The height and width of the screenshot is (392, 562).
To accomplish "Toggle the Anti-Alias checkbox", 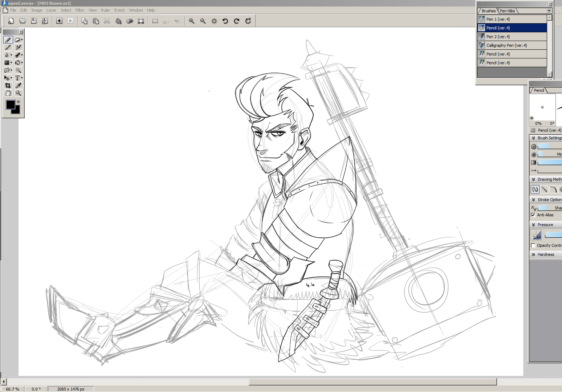I will pos(533,215).
